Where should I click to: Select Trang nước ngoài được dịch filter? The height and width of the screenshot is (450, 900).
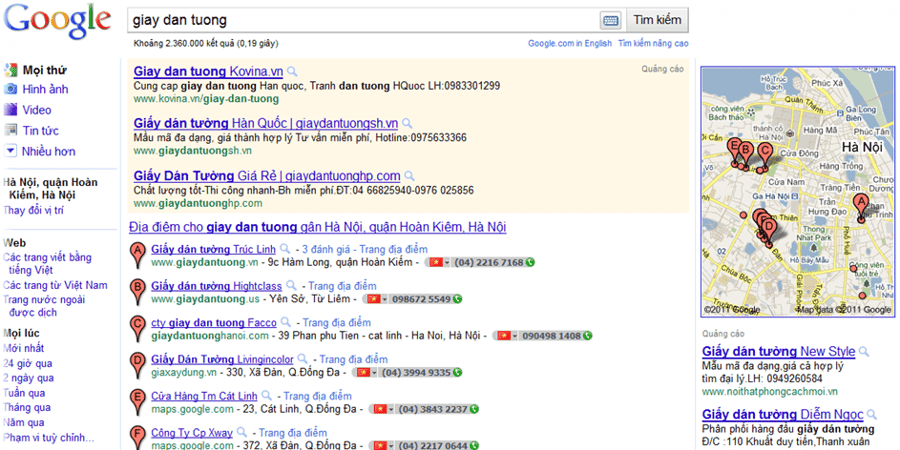(44, 306)
